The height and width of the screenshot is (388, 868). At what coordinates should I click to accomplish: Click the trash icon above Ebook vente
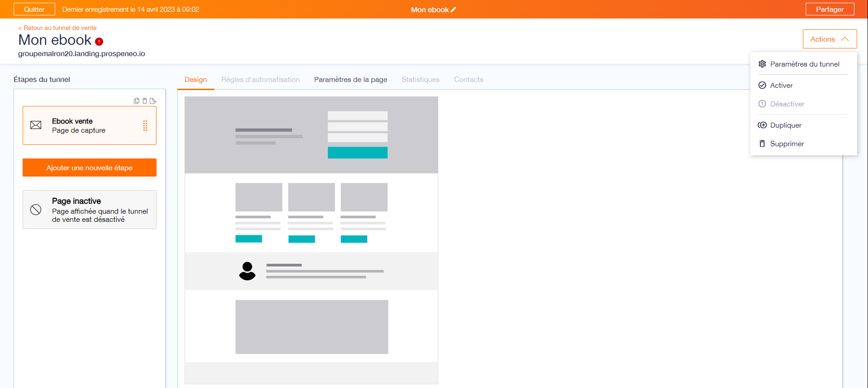pyautogui.click(x=145, y=101)
